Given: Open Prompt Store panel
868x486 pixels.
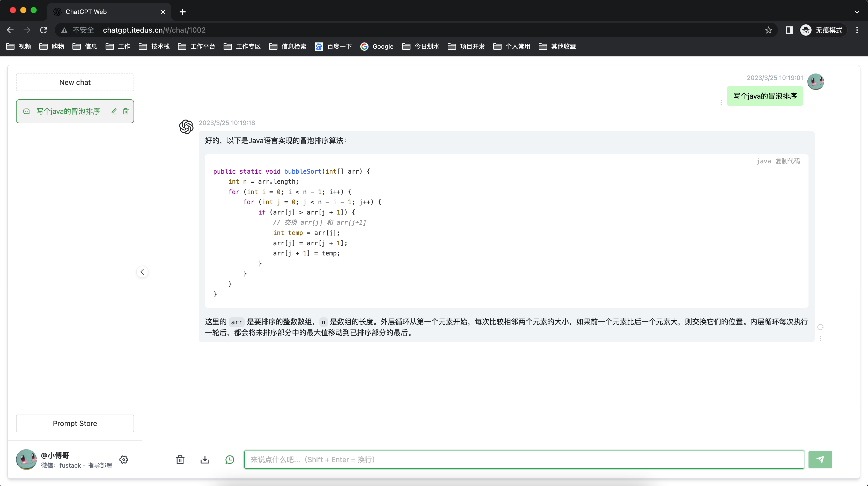Looking at the screenshot, I should [x=75, y=423].
